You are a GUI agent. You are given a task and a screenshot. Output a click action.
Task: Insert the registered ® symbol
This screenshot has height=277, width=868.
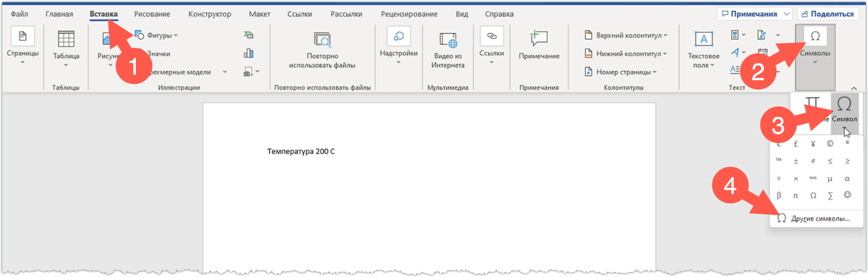point(847,143)
